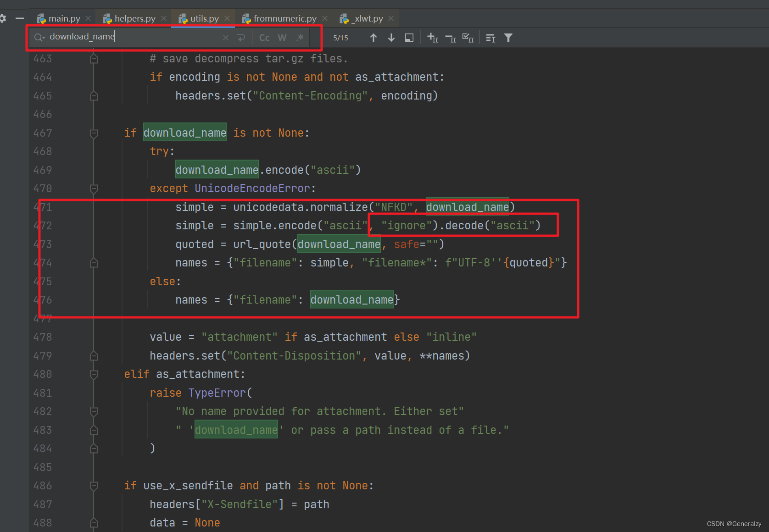Toggle Words (W) search option
The width and height of the screenshot is (769, 532).
[282, 38]
